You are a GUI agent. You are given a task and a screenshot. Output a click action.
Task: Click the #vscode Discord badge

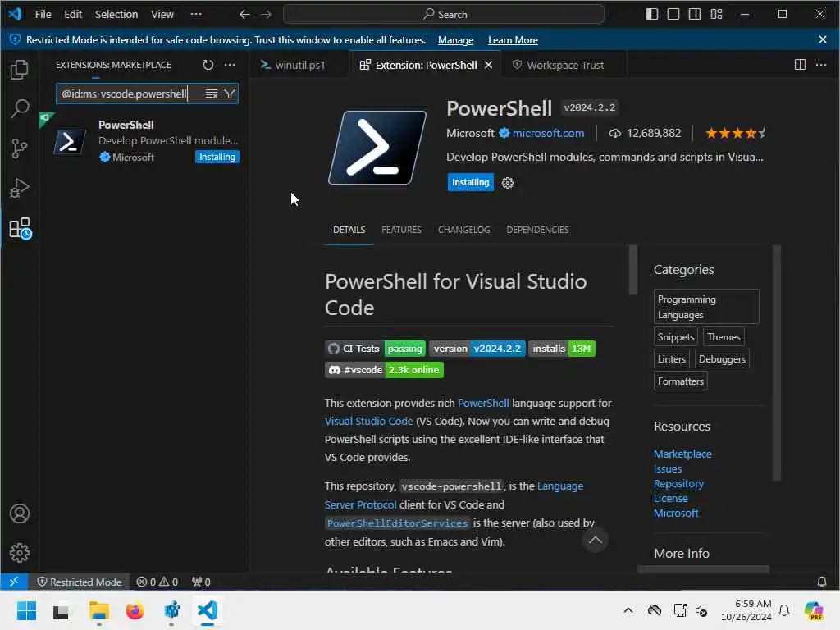(384, 370)
